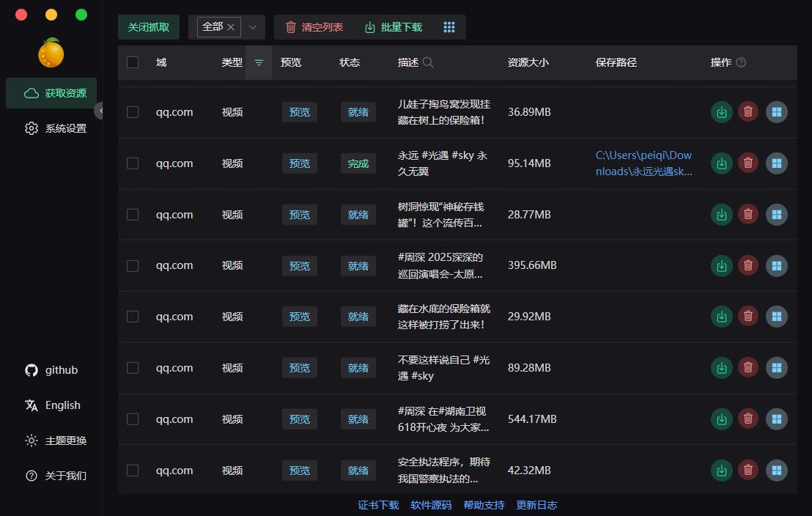Open the 证书下载 link at bottom

point(378,505)
